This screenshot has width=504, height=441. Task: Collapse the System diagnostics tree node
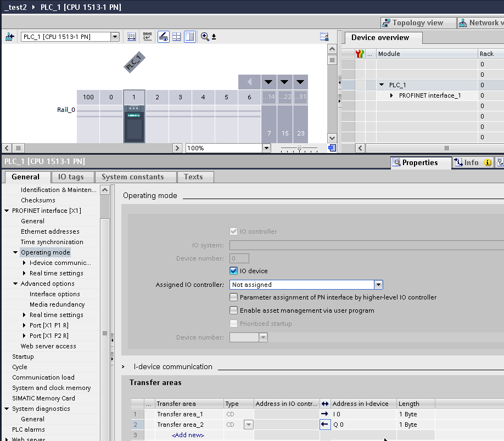7,409
